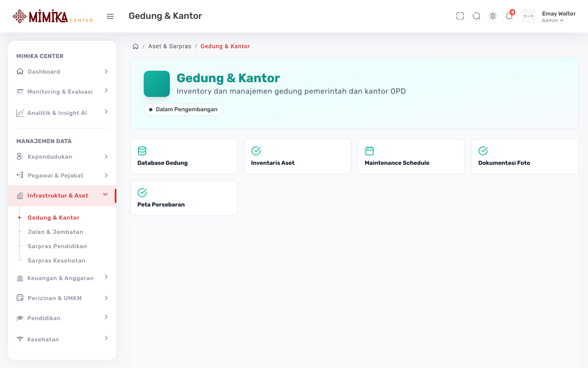Open Kesehatan menu item
This screenshot has width=588, height=368.
coord(62,339)
